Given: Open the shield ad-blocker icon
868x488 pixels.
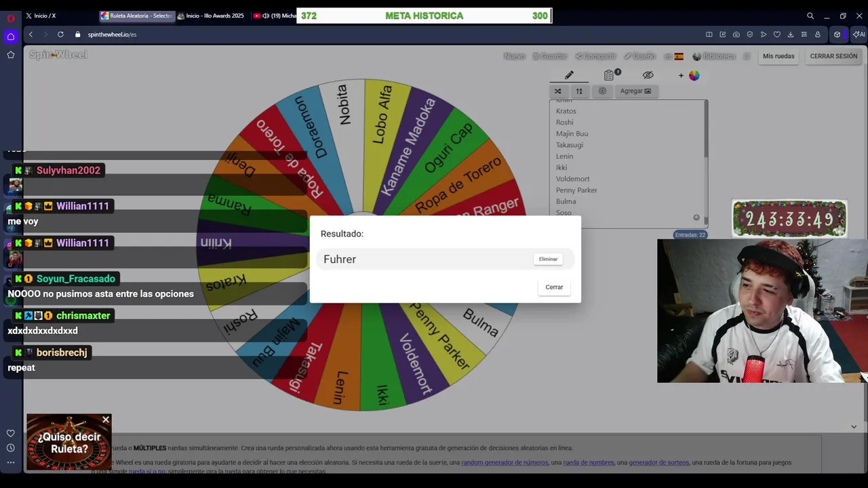Looking at the screenshot, I should pos(750,35).
